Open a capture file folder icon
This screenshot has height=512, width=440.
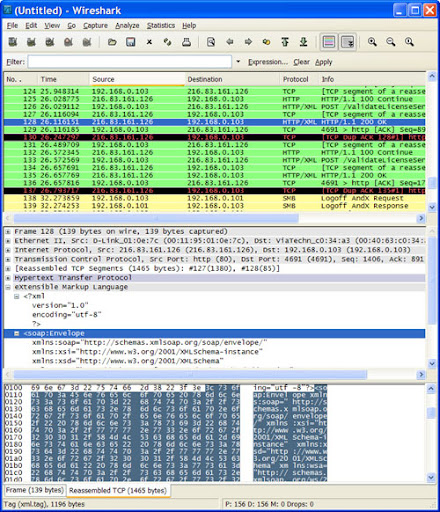pyautogui.click(x=112, y=42)
